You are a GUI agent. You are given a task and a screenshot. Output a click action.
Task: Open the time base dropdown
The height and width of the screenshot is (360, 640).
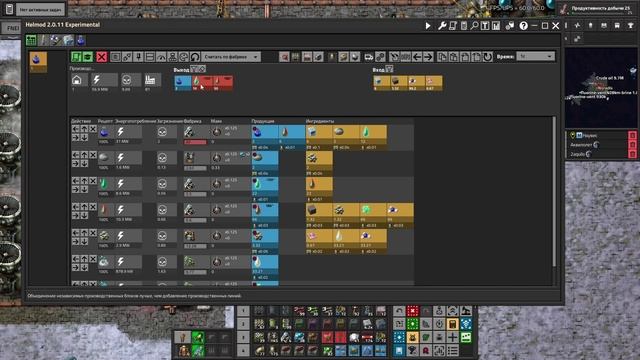[536, 56]
